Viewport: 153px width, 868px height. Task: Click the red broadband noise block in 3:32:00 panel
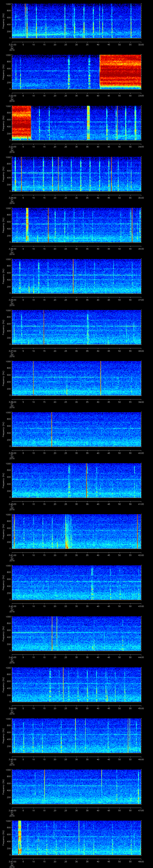120,71
